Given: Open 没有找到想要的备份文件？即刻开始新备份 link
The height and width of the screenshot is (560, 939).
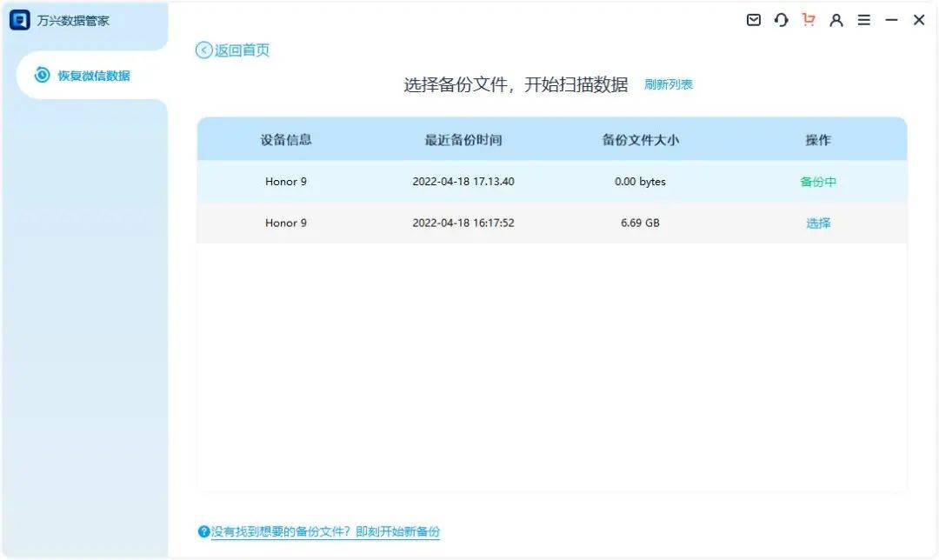Looking at the screenshot, I should coord(325,531).
